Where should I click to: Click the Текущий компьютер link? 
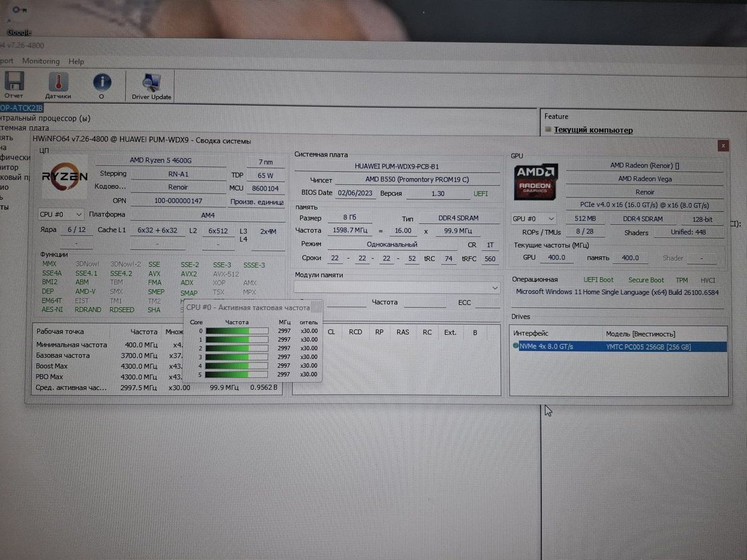(593, 130)
